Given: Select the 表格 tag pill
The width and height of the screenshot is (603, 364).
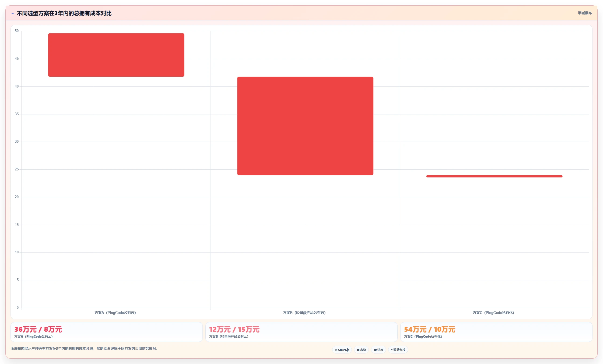Looking at the screenshot, I should tap(361, 350).
